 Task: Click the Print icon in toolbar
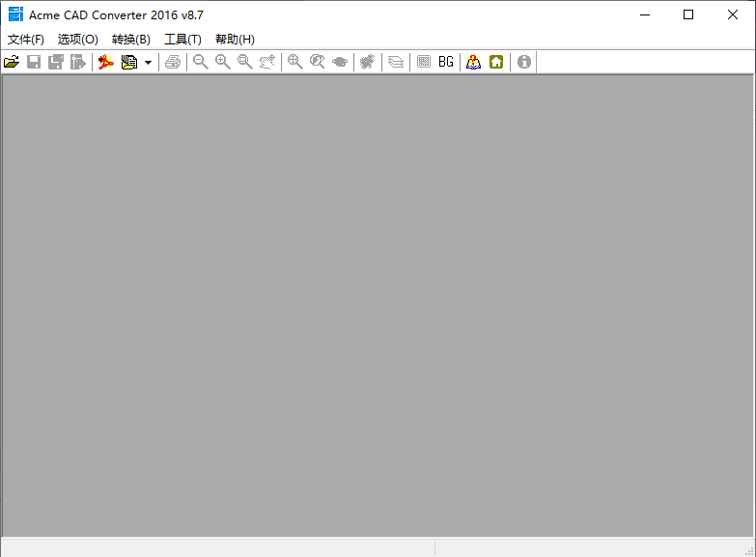tap(173, 62)
